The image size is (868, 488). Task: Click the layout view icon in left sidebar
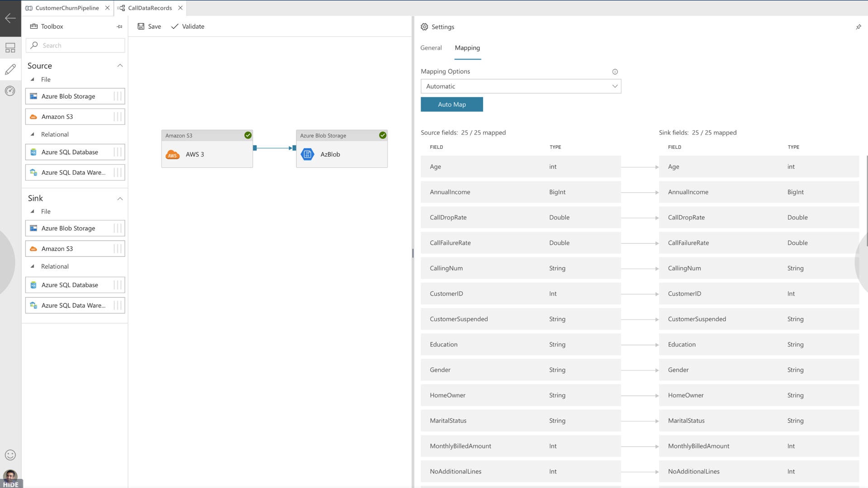click(x=10, y=47)
